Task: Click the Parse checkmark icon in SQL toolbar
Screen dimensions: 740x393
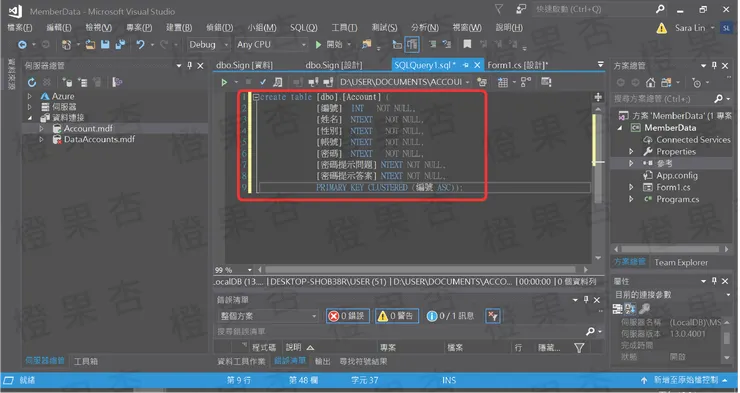Action: [263, 82]
